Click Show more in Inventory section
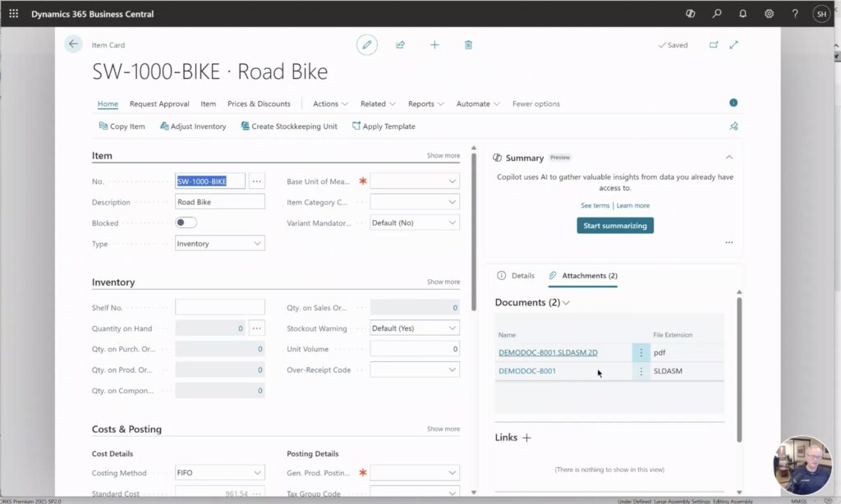Viewport: 841px width, 504px height. [443, 282]
